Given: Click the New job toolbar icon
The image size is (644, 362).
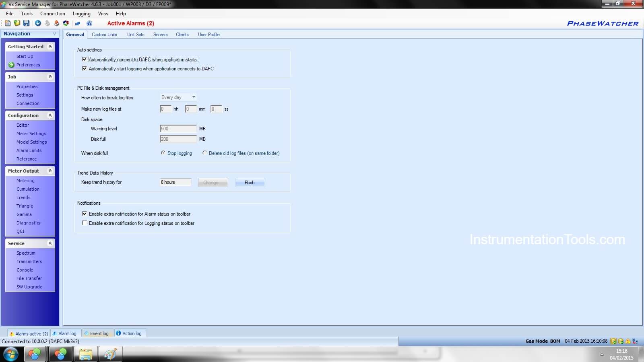Looking at the screenshot, I should pos(8,23).
